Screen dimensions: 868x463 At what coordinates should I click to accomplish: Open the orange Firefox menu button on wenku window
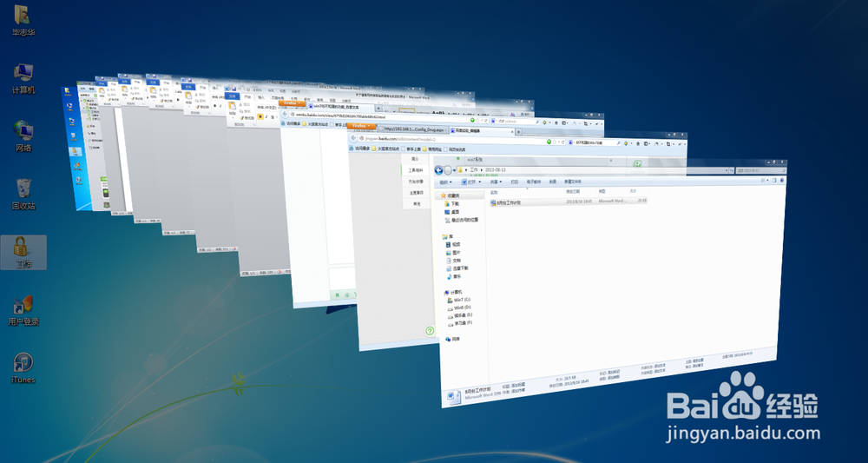[x=293, y=103]
